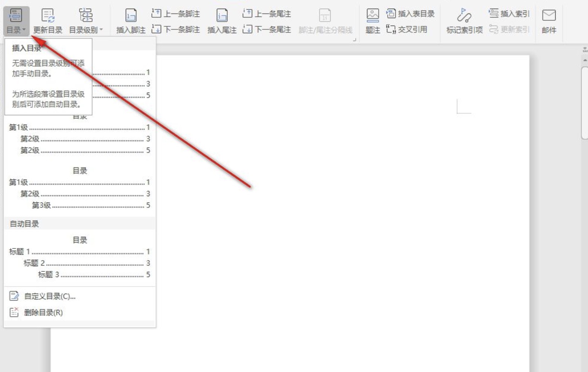The width and height of the screenshot is (588, 372).
Task: Add a caption with 题注
Action: (x=373, y=21)
